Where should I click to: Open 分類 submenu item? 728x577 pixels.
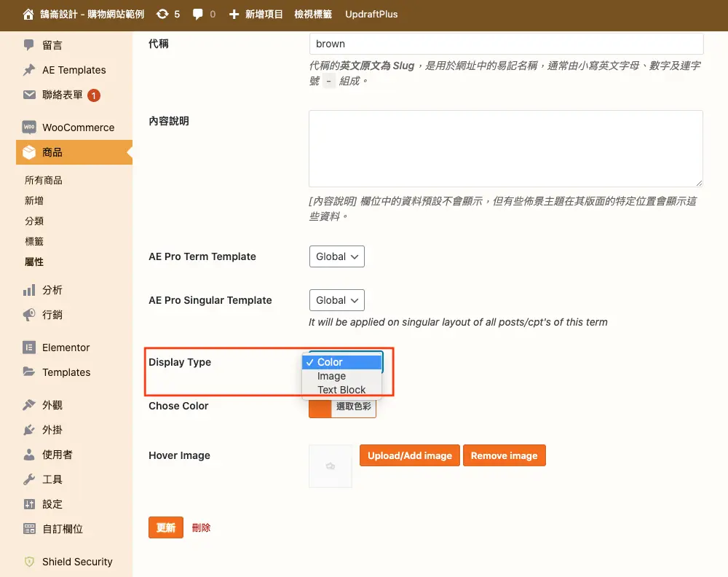pos(34,221)
